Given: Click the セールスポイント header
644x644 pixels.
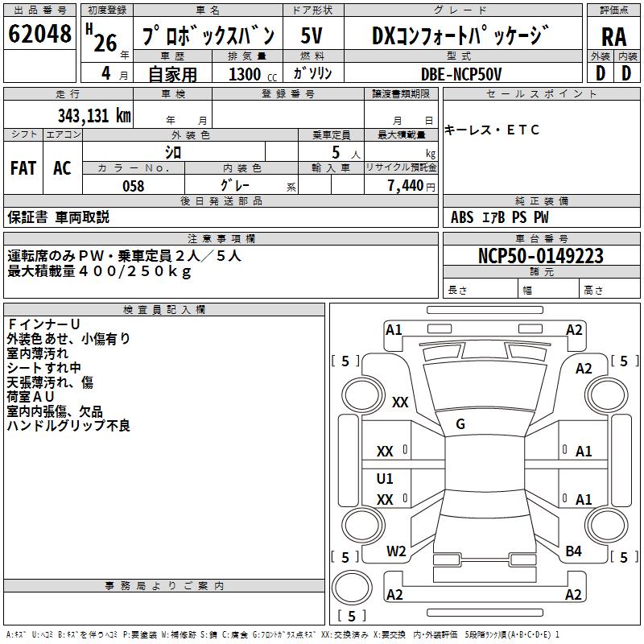Looking at the screenshot, I should tap(541, 93).
